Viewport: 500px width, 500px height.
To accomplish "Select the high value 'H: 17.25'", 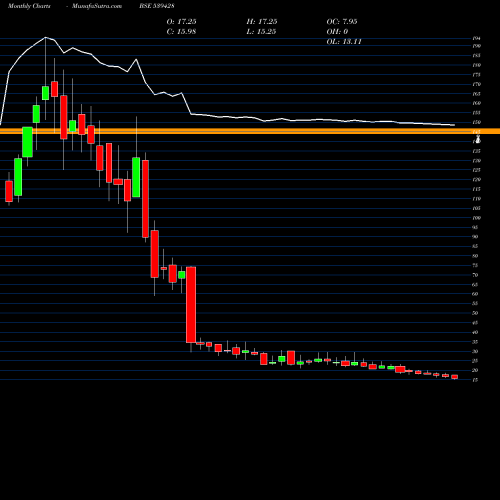I will (x=262, y=22).
